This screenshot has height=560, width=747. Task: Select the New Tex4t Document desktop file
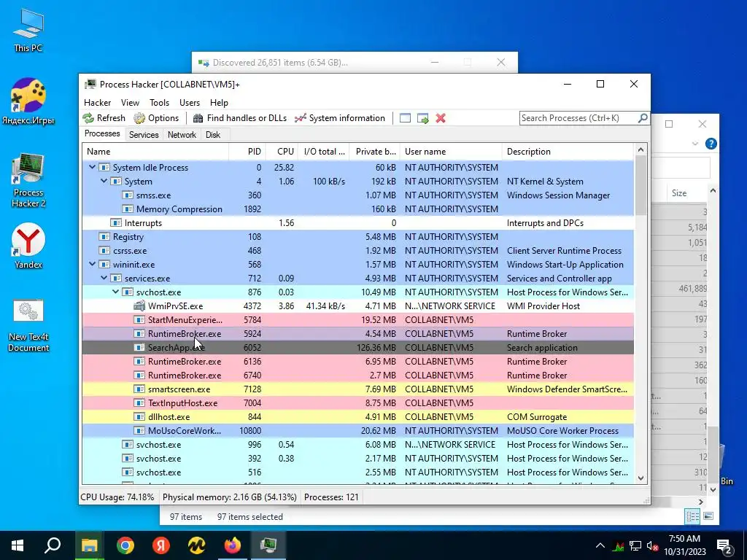click(28, 326)
